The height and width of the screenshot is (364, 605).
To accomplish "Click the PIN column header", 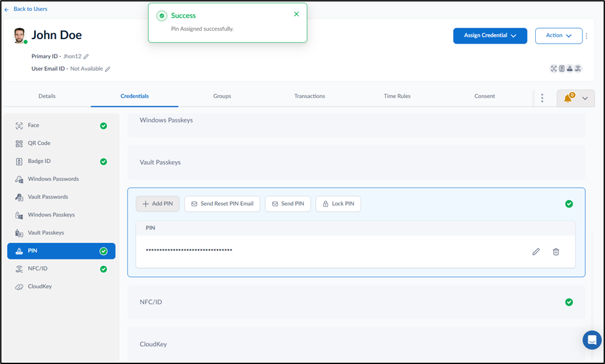I will point(151,228).
